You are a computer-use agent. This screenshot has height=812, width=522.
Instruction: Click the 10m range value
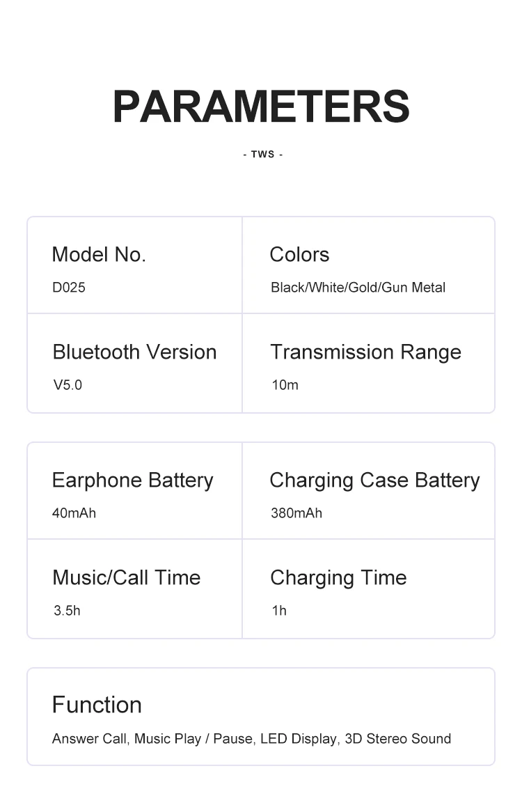[x=285, y=385]
